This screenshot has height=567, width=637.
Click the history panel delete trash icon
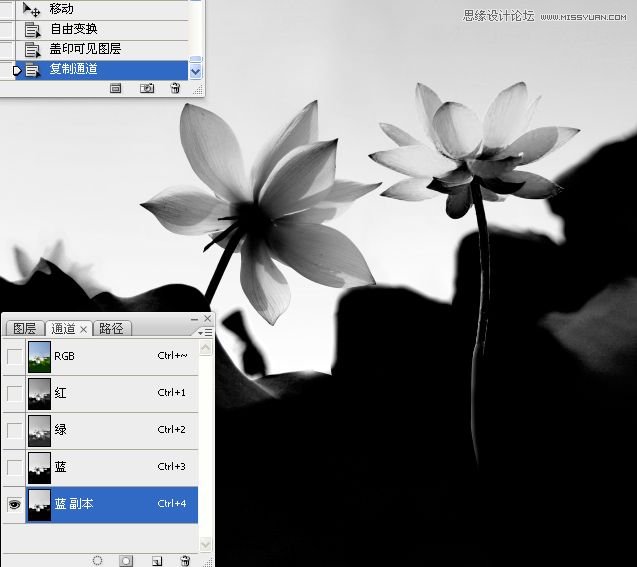175,88
